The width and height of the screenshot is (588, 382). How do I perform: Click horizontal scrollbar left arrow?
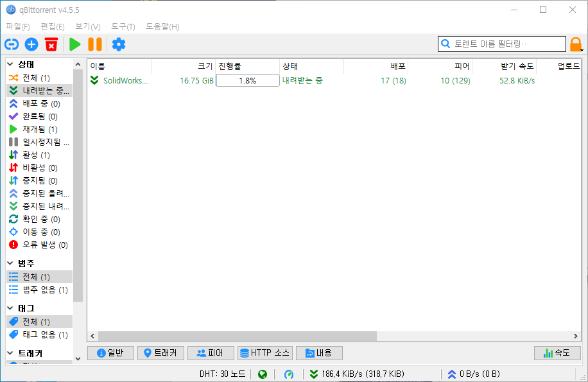pos(92,336)
